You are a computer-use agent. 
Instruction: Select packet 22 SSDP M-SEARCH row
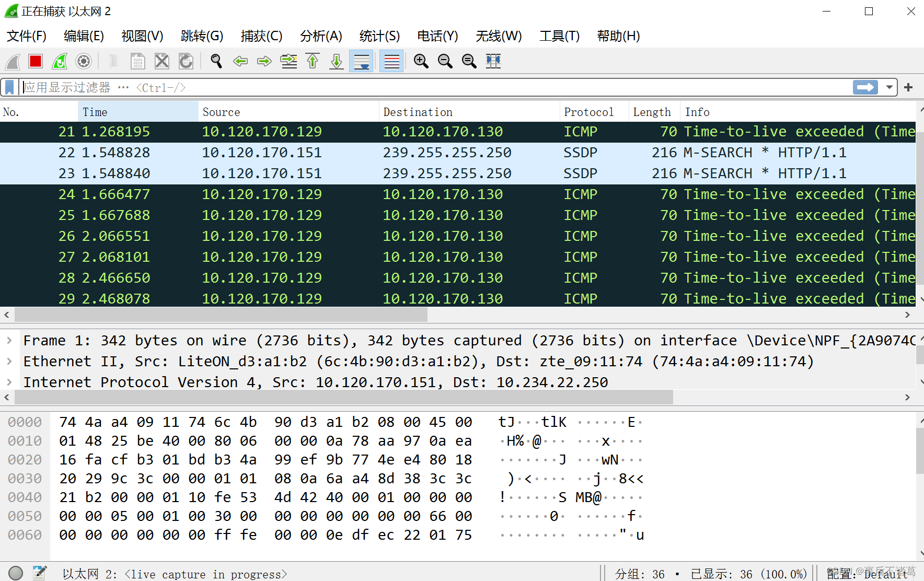[x=458, y=153]
